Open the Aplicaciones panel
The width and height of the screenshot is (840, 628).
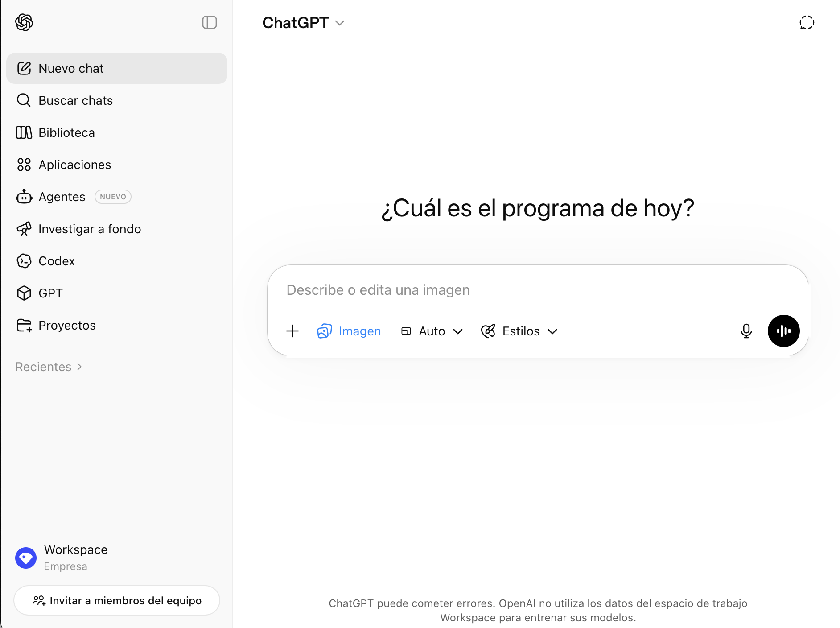tap(74, 165)
